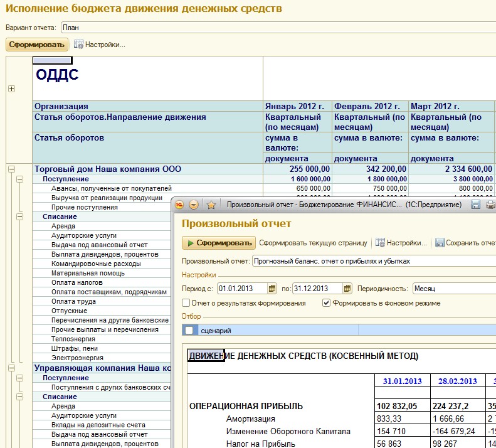
Task: Select the Февраль 2012 г. column header
Action: pyautogui.click(x=370, y=106)
